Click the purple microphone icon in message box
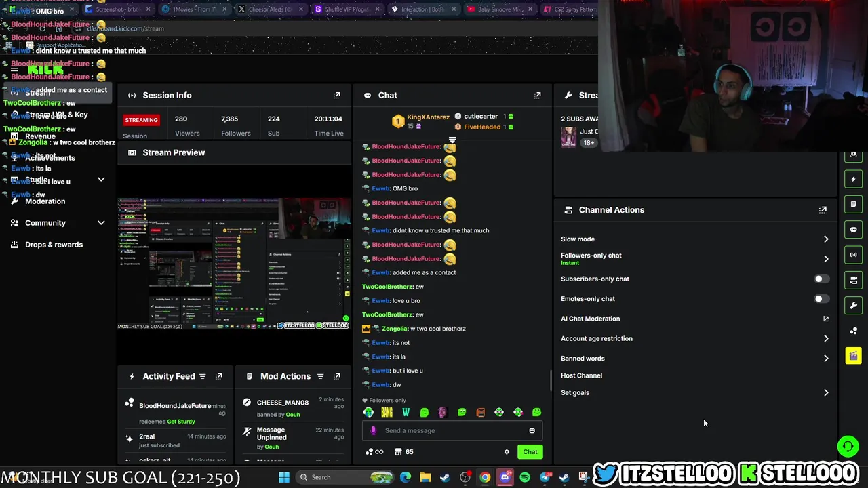 click(x=373, y=430)
